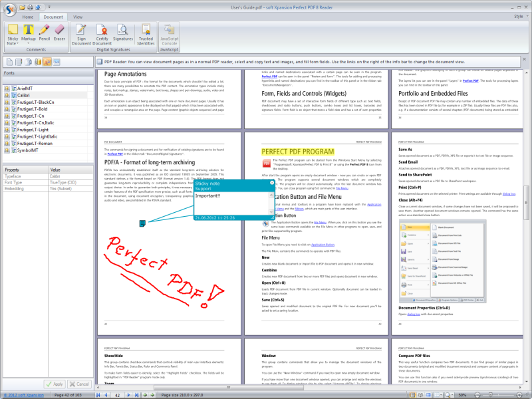
Task: Activate the Pencil drawing tool
Action: (x=44, y=33)
